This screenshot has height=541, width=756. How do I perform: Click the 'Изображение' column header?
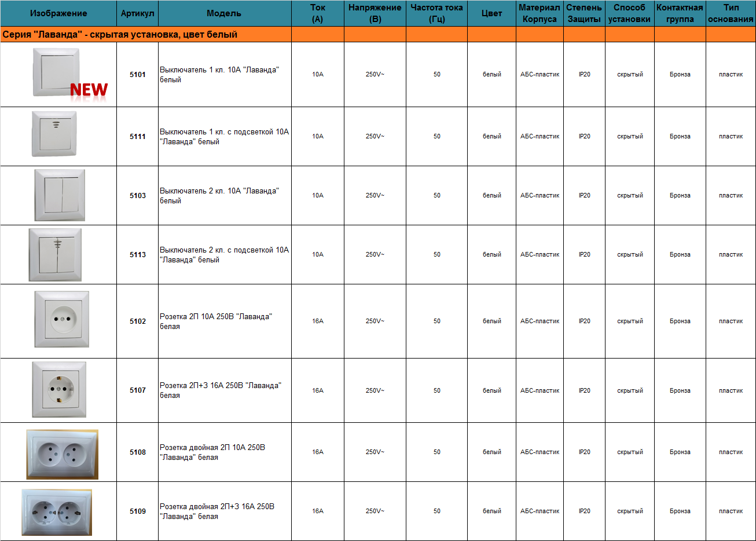tap(58, 13)
